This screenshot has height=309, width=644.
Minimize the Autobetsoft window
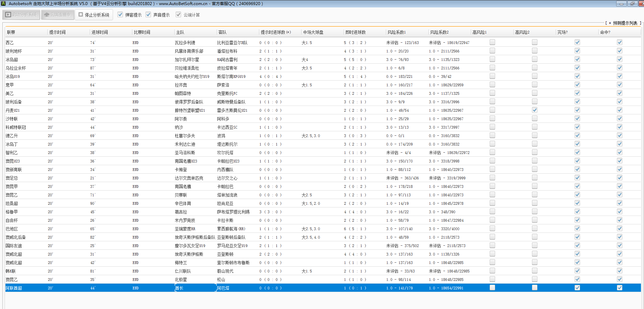pos(621,4)
